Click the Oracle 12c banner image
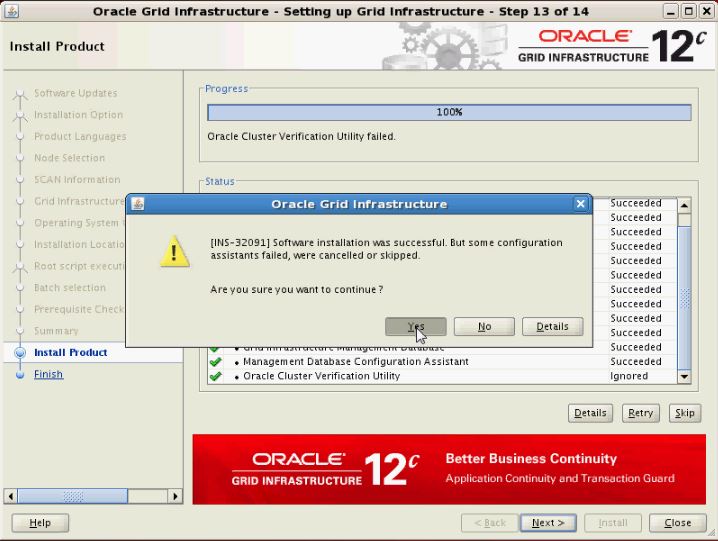 click(x=449, y=470)
